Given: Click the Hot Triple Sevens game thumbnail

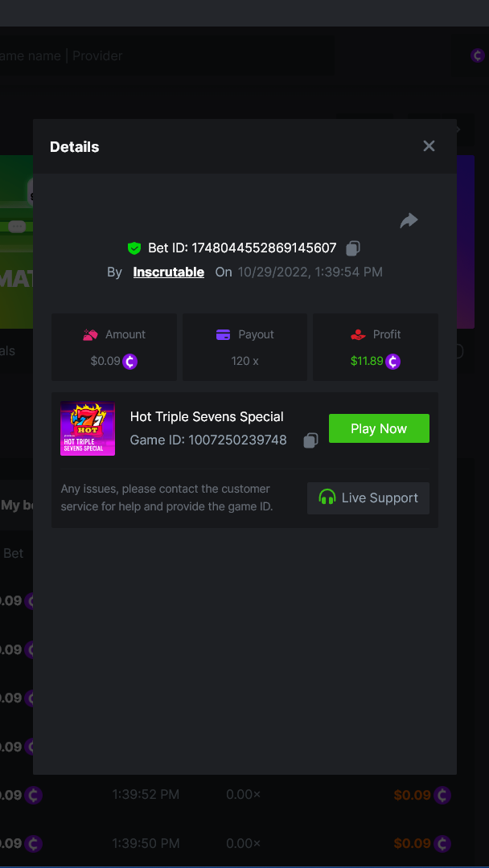Looking at the screenshot, I should click(x=88, y=429).
